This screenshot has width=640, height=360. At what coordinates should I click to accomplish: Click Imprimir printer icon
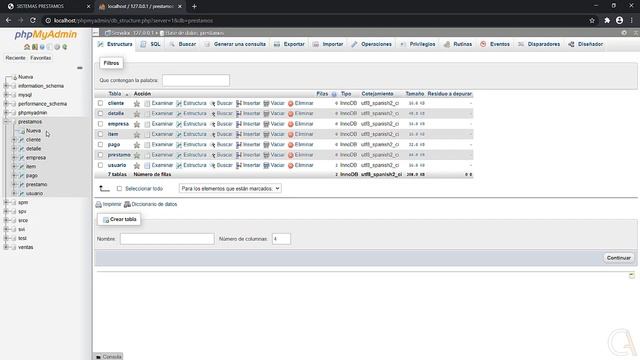(98, 204)
